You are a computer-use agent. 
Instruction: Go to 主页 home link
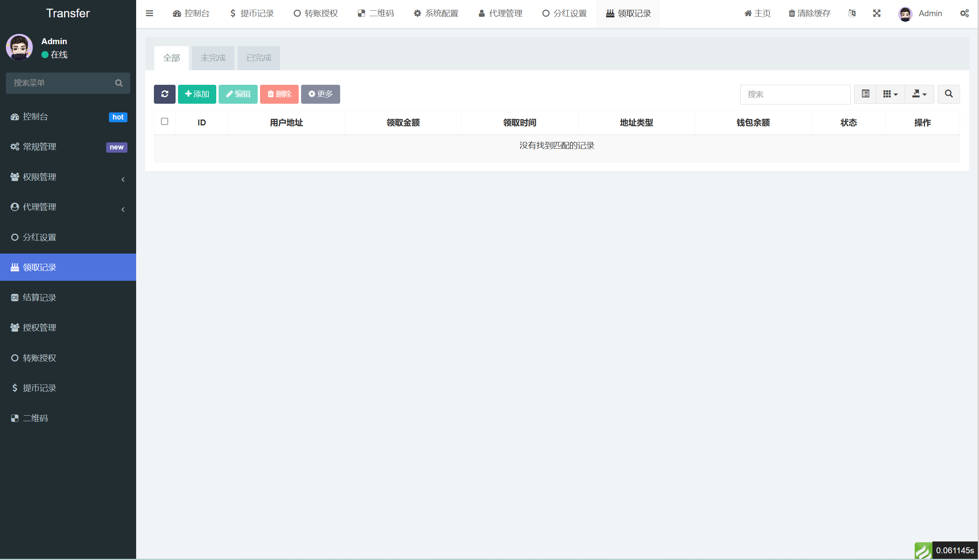757,13
